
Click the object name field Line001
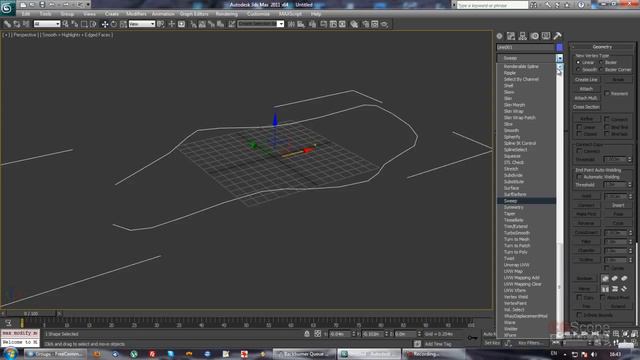pos(525,47)
